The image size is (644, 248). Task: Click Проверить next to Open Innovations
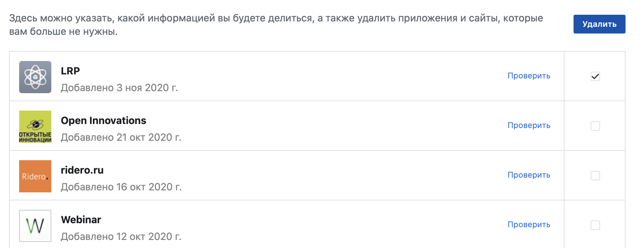tap(529, 125)
